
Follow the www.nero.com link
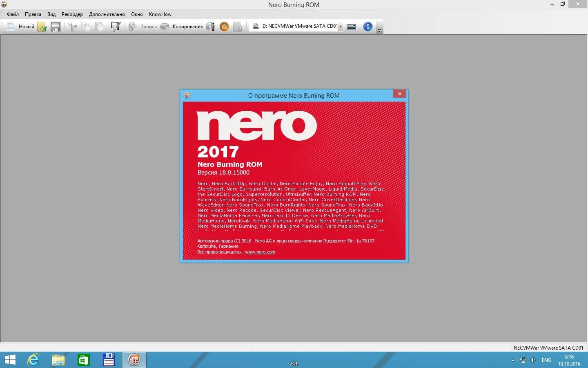click(x=260, y=252)
